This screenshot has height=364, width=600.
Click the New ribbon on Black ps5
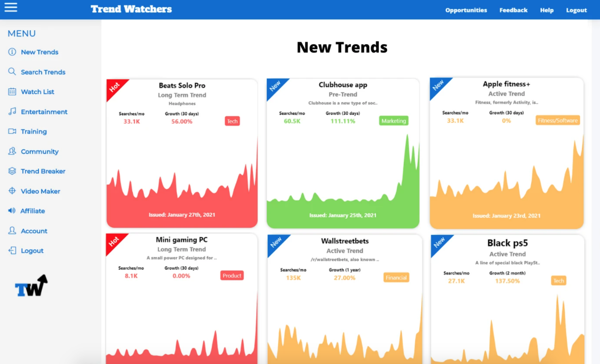[439, 243]
